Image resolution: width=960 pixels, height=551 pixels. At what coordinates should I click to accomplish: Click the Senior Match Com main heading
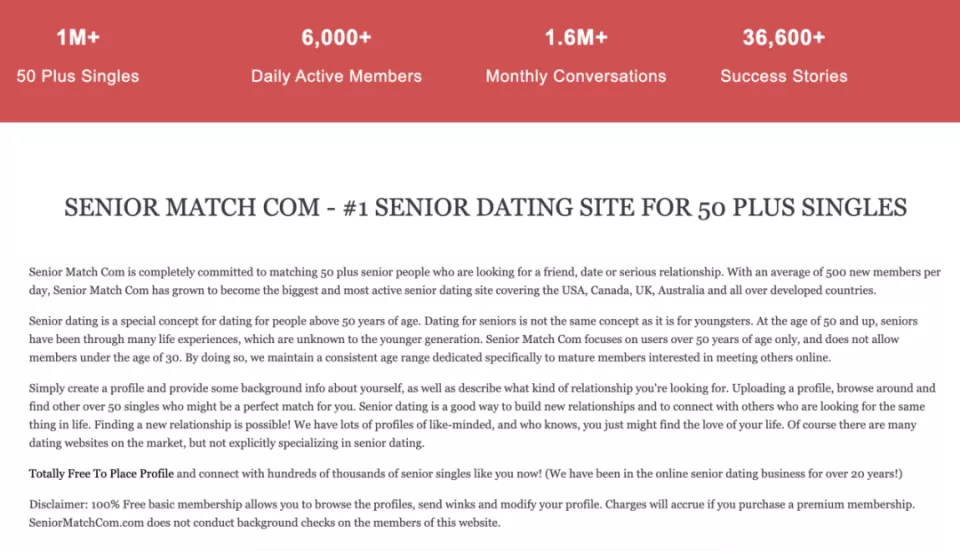coord(486,208)
